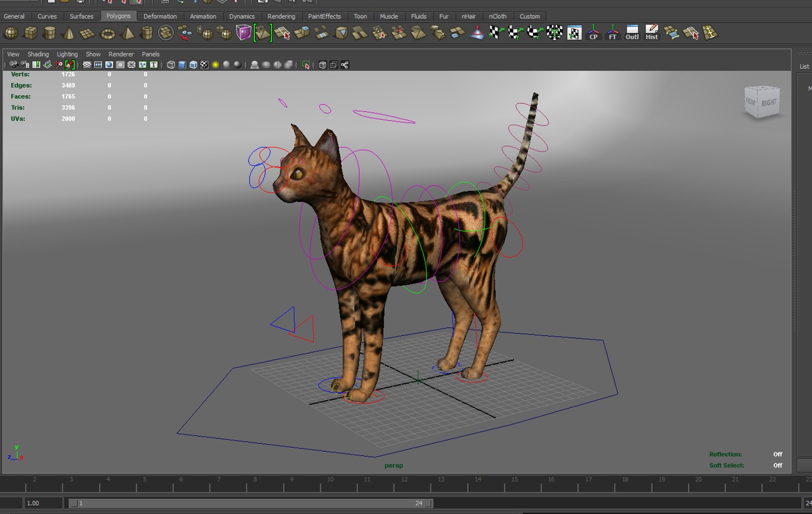Viewport: 812px width, 514px height.
Task: Switch to the nCloth shelf tab
Action: 498,16
